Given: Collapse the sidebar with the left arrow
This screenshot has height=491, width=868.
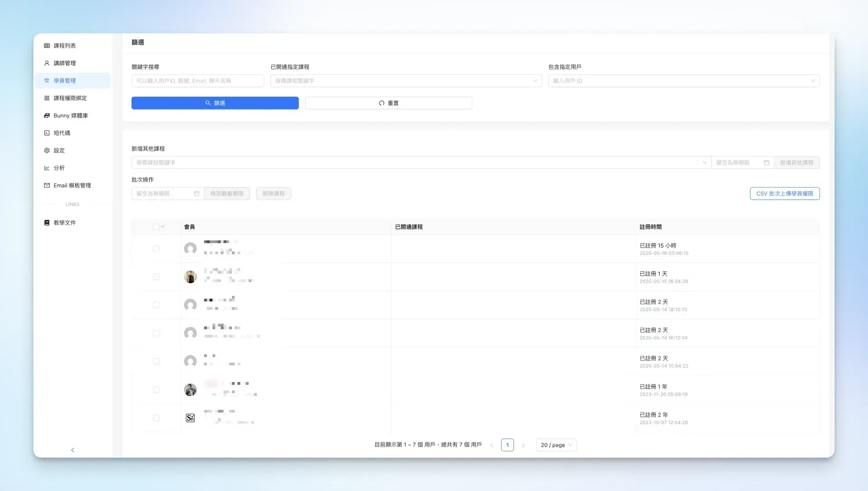Looking at the screenshot, I should pyautogui.click(x=73, y=450).
